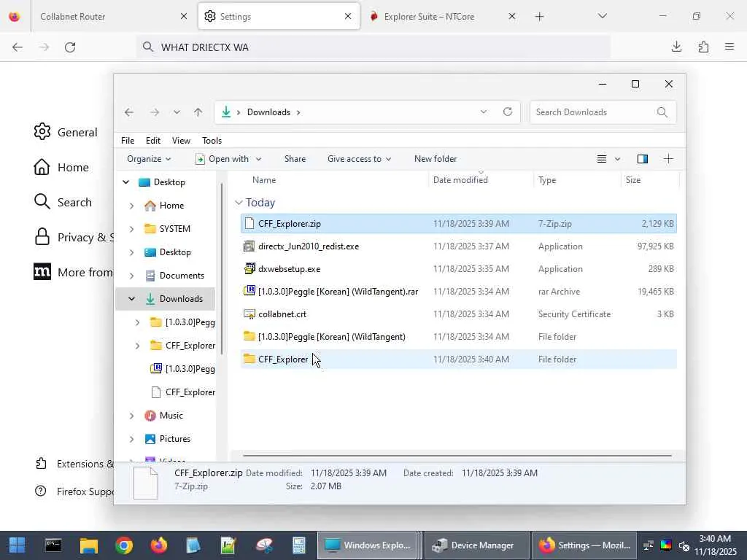
Task: Sort by Size column header
Action: tap(650, 180)
